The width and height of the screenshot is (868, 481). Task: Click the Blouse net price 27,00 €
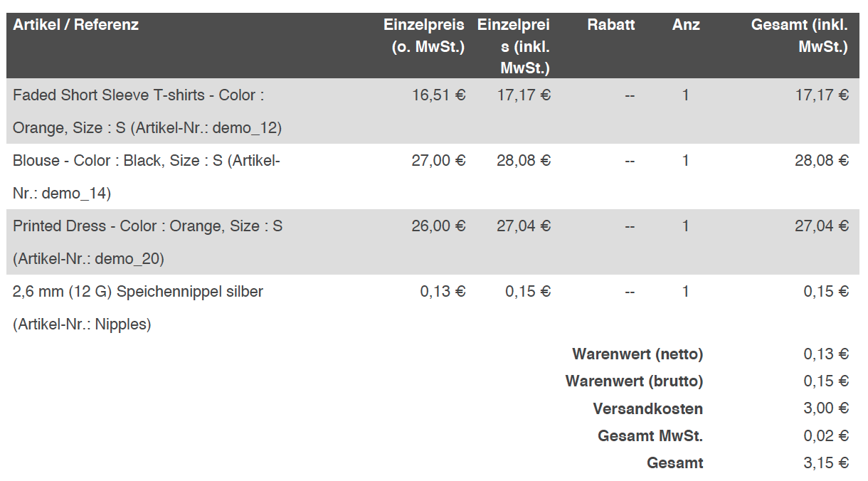(x=438, y=161)
